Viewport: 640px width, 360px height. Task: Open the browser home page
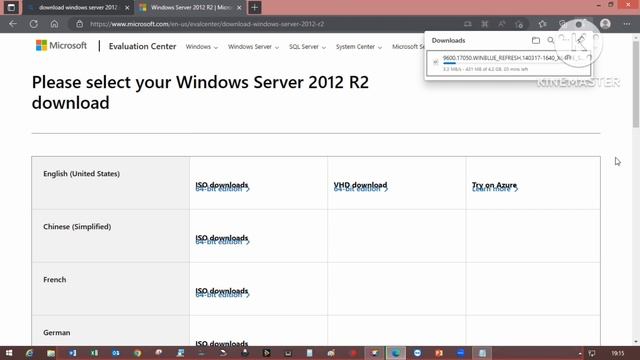click(54, 24)
